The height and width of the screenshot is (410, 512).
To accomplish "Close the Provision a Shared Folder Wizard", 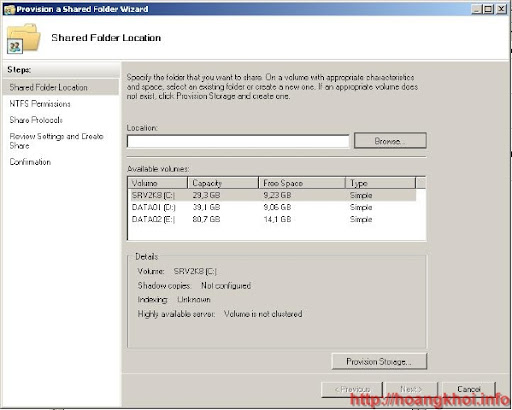I will pos(501,9).
